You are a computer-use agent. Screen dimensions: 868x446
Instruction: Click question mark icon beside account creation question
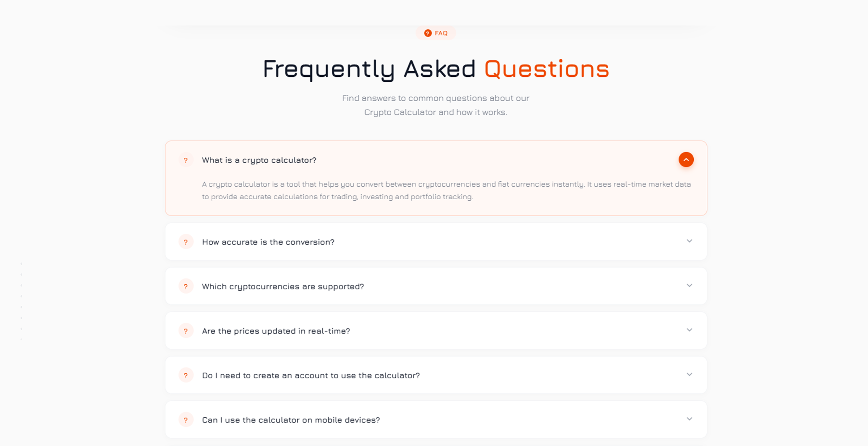(186, 375)
